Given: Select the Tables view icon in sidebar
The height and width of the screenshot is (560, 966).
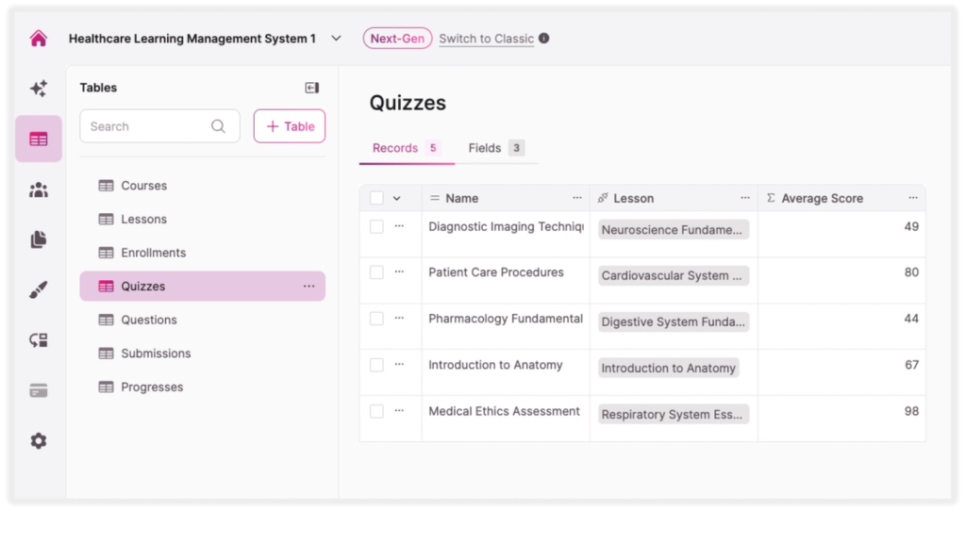Looking at the screenshot, I should (39, 138).
